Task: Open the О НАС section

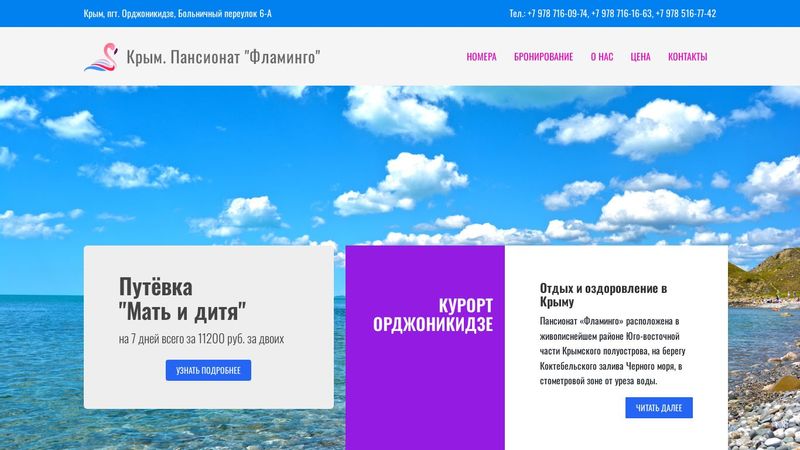Action: point(602,57)
